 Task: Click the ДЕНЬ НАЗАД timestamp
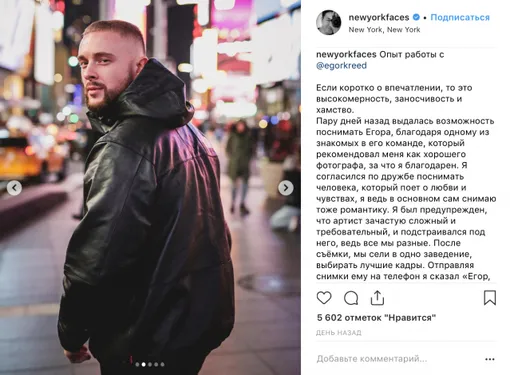click(x=339, y=333)
